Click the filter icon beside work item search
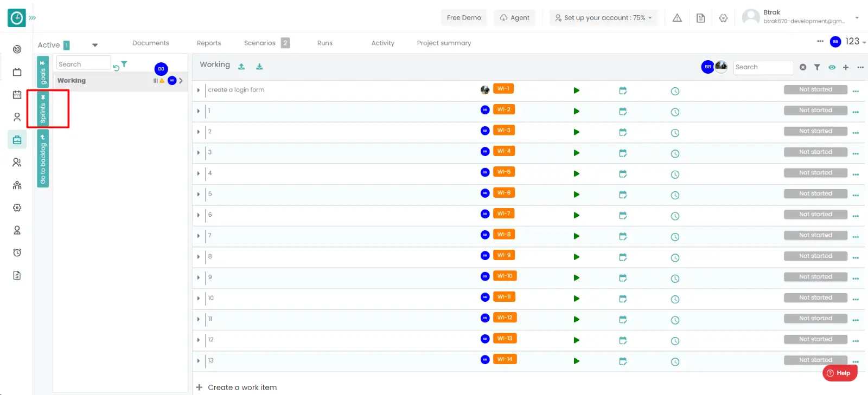Screen dimensions: 868x395 (x=817, y=67)
